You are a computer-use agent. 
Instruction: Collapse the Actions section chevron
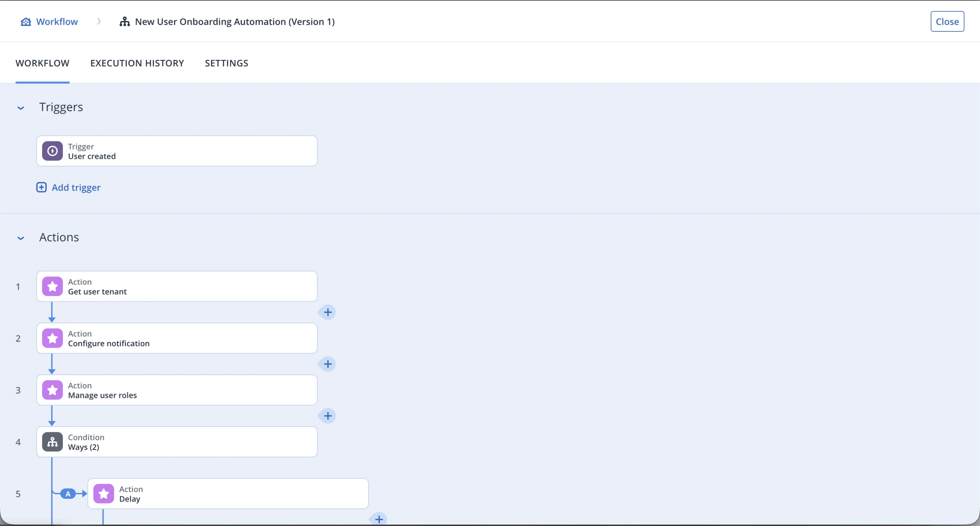click(21, 238)
